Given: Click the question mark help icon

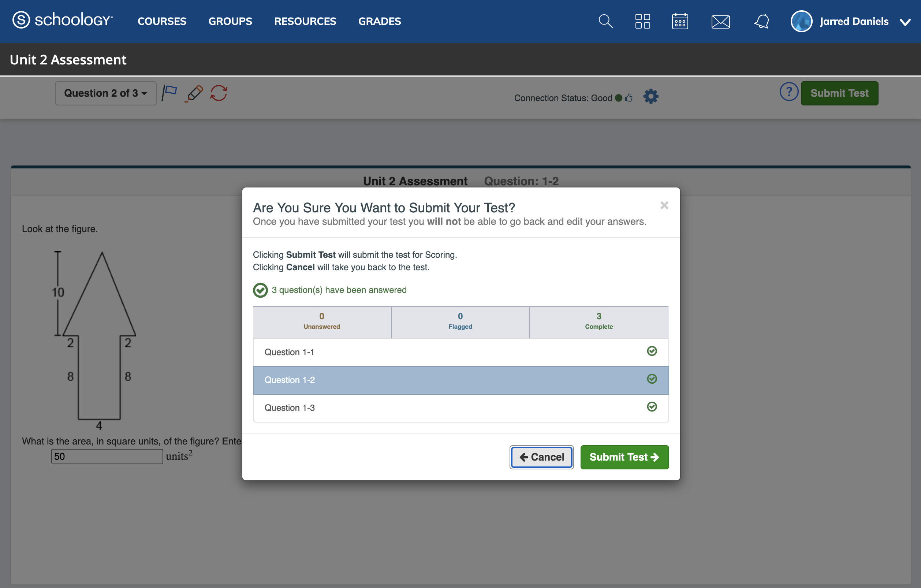Looking at the screenshot, I should (x=788, y=92).
